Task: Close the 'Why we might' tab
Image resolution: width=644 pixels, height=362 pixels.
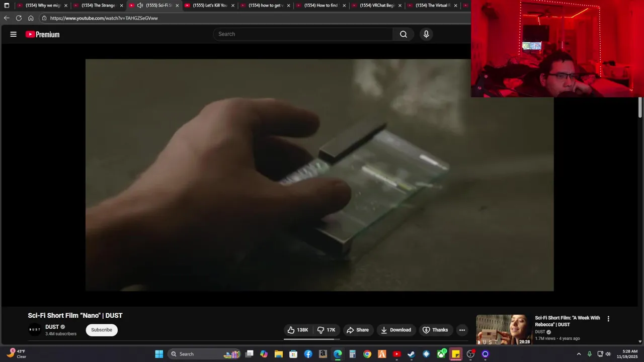Action: pyautogui.click(x=66, y=6)
